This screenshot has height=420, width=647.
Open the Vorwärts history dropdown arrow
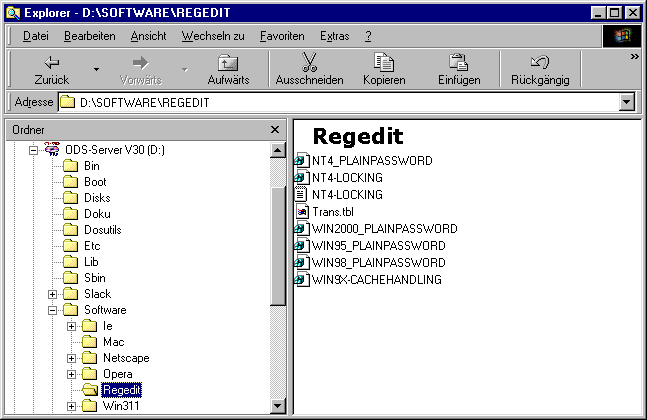point(185,69)
